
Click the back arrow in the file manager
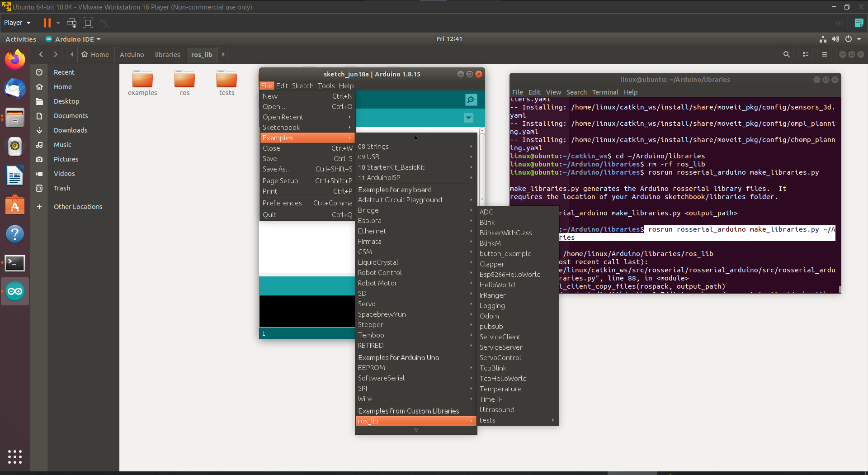pyautogui.click(x=41, y=54)
